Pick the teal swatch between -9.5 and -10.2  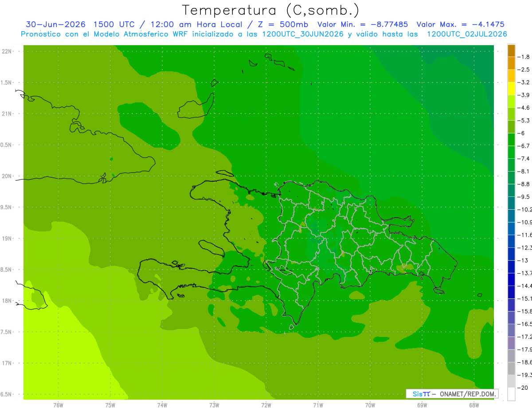pyautogui.click(x=511, y=203)
